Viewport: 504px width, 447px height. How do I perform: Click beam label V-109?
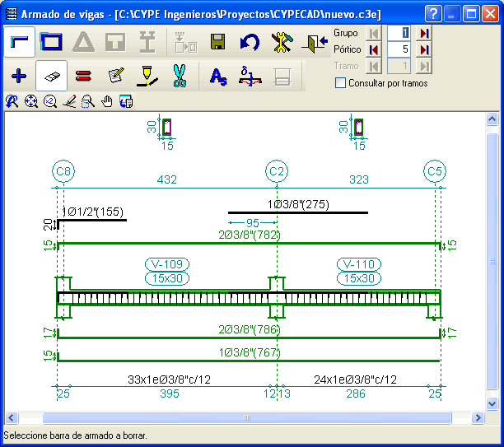(x=167, y=264)
